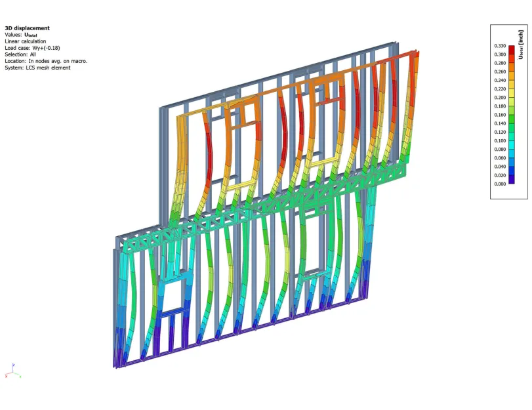This screenshot has width=532, height=410.
Task: Click Location: In nodes avg. on macro
Action: (46, 61)
